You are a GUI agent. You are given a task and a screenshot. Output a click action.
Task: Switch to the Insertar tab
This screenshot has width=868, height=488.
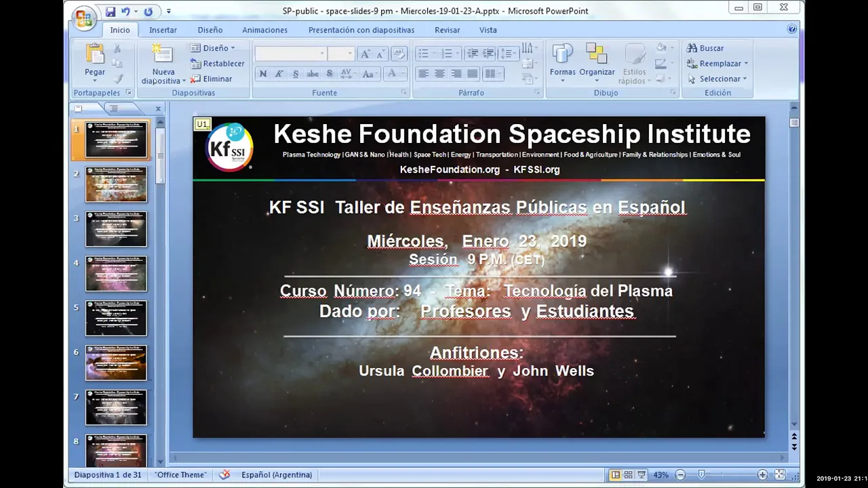(x=163, y=30)
